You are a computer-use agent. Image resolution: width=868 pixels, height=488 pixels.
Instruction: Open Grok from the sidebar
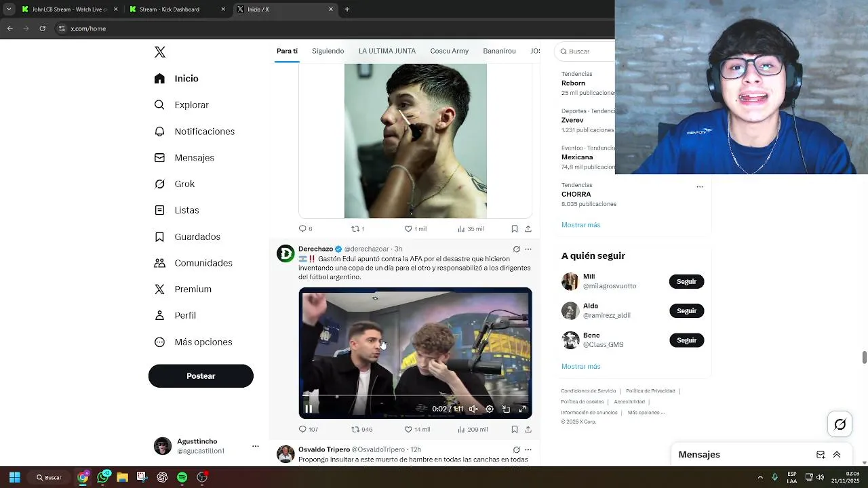point(174,184)
